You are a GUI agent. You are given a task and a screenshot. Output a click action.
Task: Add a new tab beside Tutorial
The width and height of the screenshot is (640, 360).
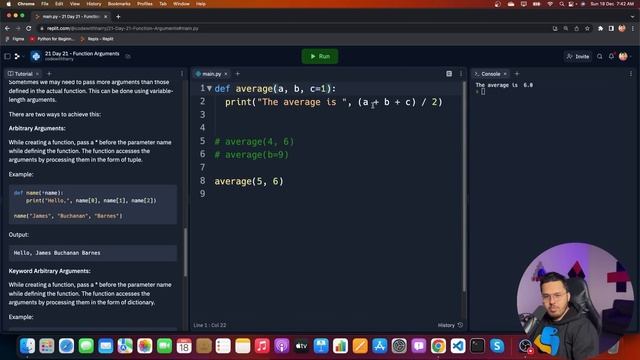[49, 74]
